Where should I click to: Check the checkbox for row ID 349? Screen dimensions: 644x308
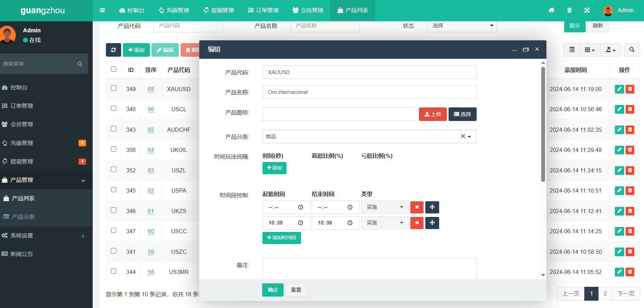[114, 88]
